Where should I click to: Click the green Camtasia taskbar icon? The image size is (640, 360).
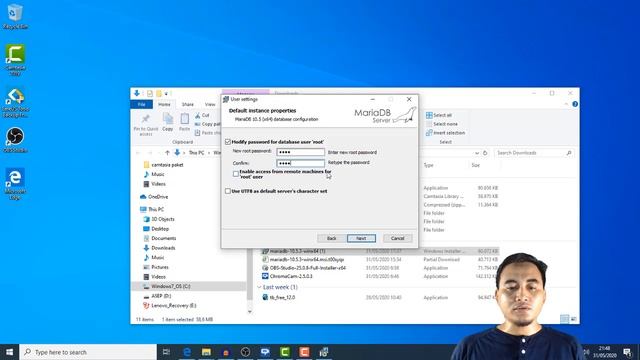[284, 352]
